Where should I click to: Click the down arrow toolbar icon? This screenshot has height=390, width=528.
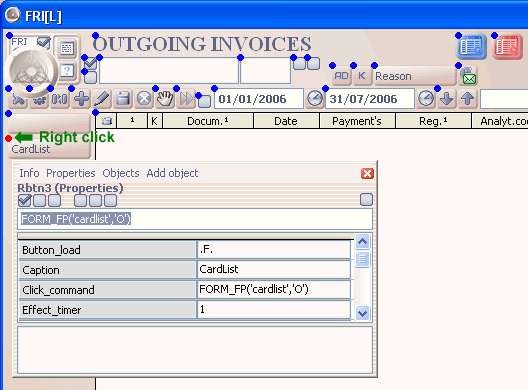(x=447, y=99)
